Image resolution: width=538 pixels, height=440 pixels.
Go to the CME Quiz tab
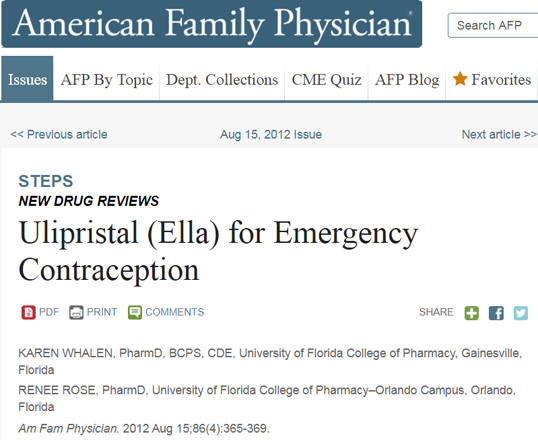coord(326,79)
